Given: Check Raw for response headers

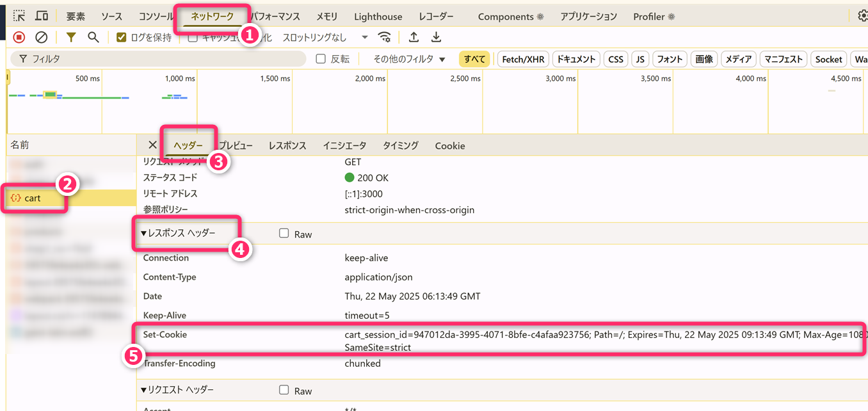Looking at the screenshot, I should click(284, 234).
